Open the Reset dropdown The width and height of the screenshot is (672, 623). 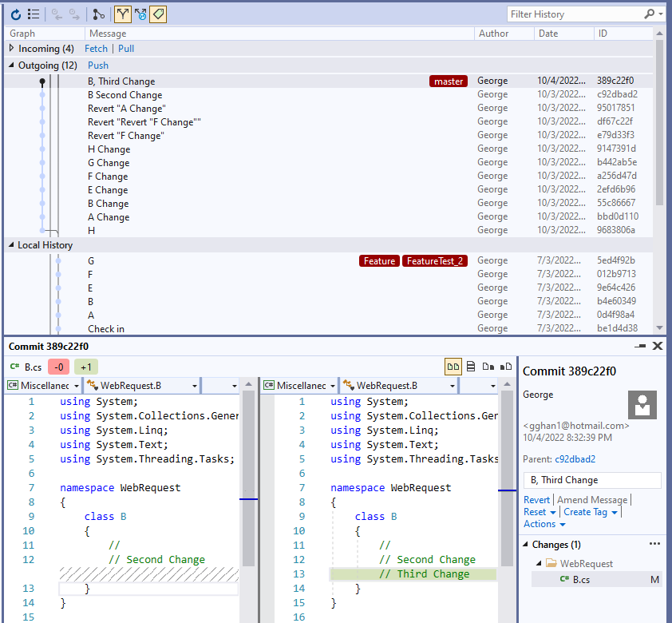pos(540,512)
